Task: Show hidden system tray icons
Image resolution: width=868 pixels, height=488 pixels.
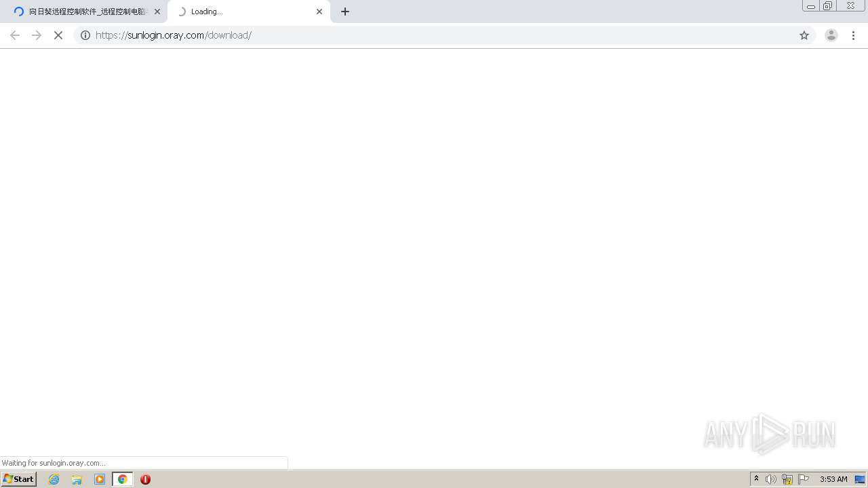Action: click(x=757, y=479)
